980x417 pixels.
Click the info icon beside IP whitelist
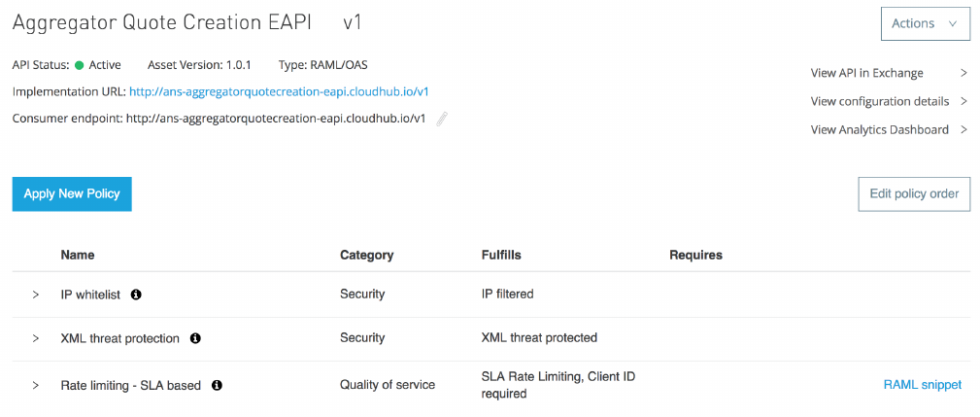coord(136,294)
